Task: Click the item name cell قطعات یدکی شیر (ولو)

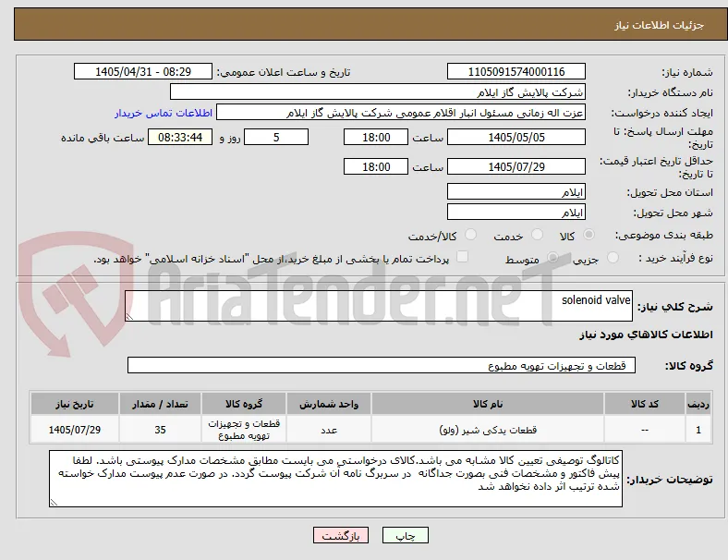Action: click(488, 430)
